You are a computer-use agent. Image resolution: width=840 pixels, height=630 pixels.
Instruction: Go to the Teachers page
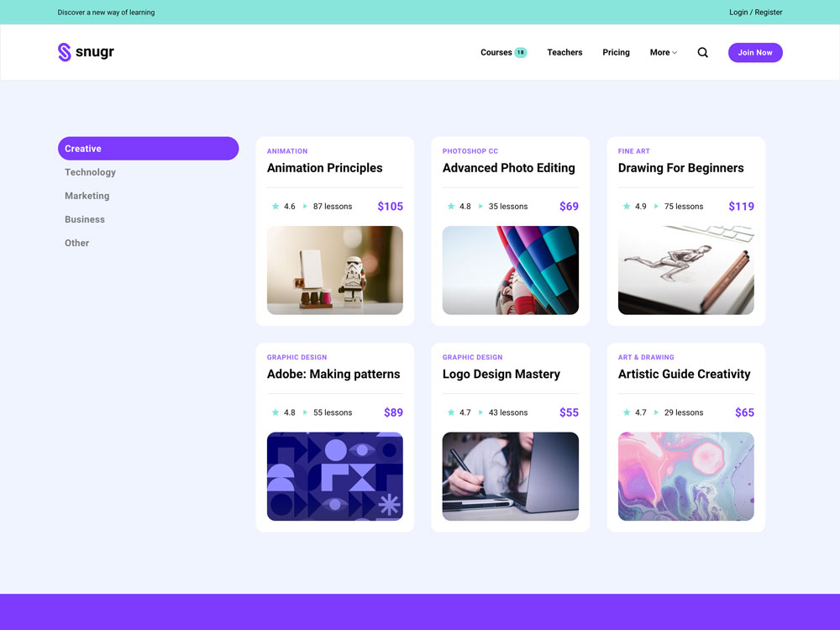click(564, 52)
